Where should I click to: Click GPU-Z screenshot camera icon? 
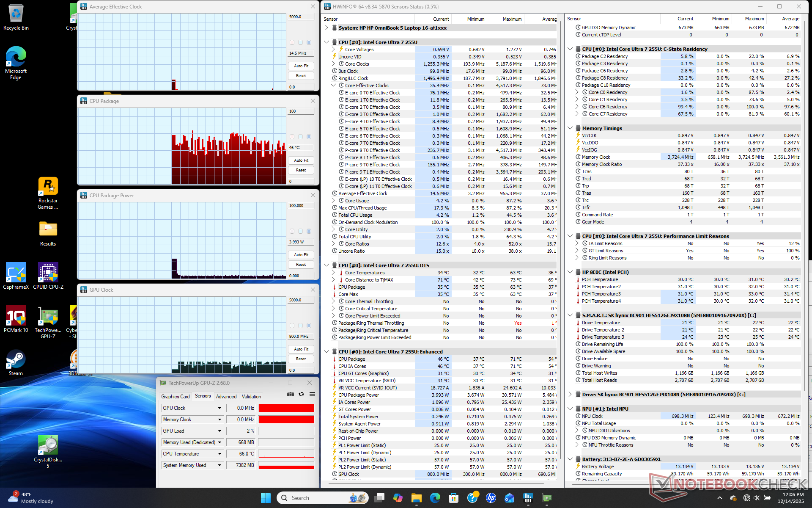click(291, 394)
